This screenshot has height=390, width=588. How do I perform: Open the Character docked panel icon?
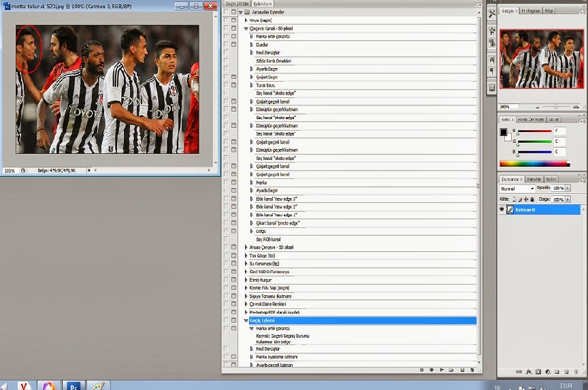492,60
